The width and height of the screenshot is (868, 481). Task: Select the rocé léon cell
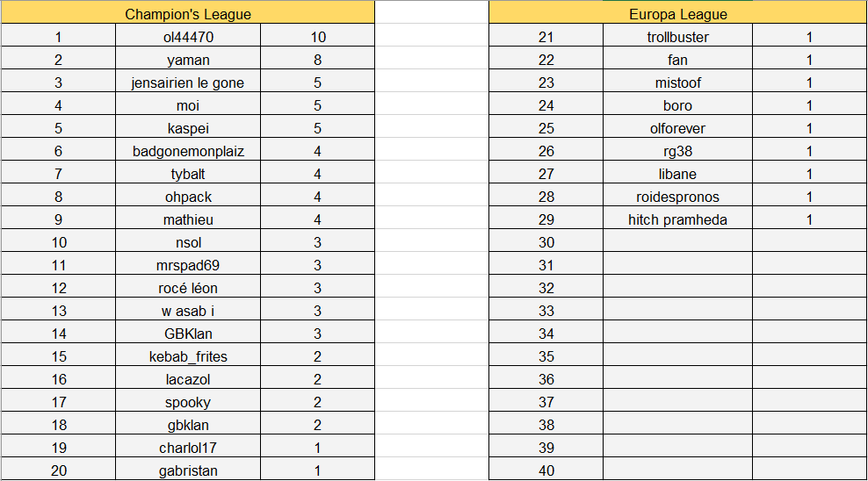coord(188,288)
